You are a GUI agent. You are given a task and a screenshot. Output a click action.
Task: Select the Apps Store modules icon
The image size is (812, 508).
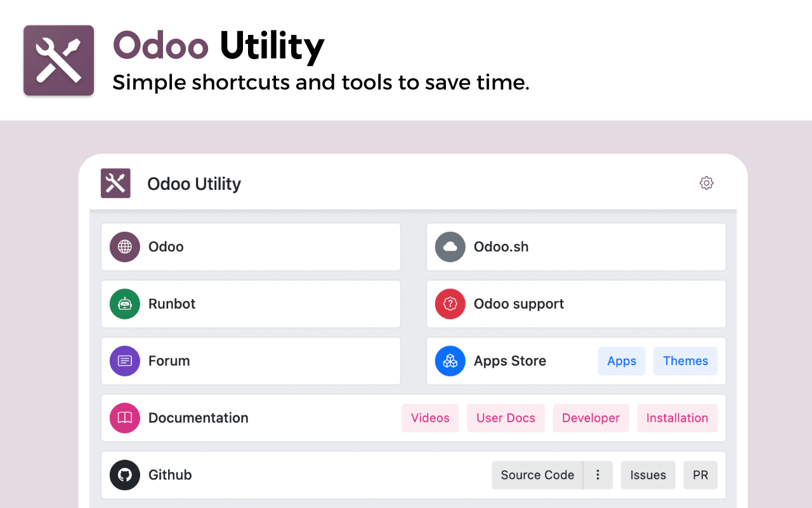[450, 361]
